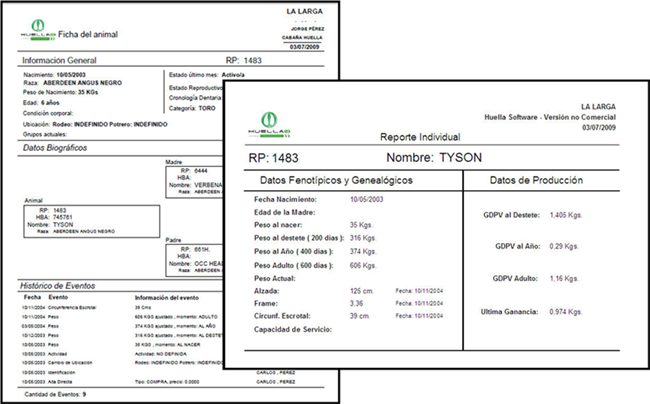
Task: Select 'Tipo: COMPRA, precio: 0.0000' info
Action: coord(167,382)
